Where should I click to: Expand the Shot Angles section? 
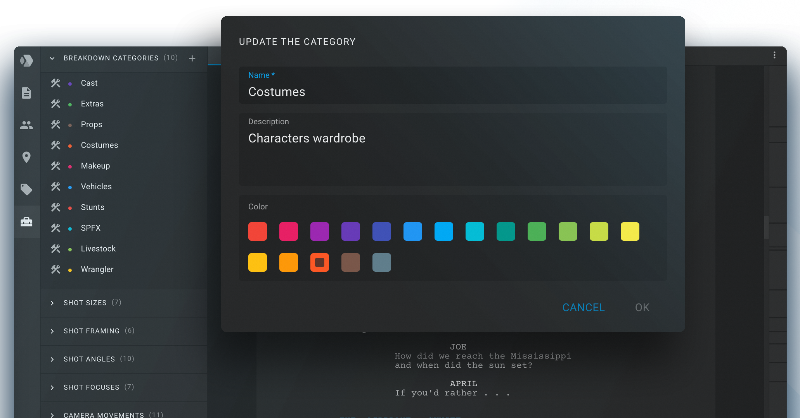tap(52, 359)
